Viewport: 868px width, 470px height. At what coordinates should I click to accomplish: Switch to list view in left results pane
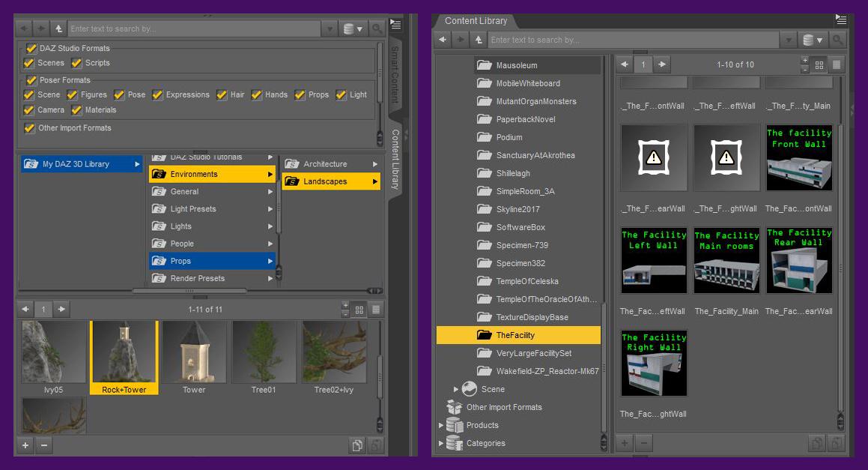pyautogui.click(x=376, y=310)
